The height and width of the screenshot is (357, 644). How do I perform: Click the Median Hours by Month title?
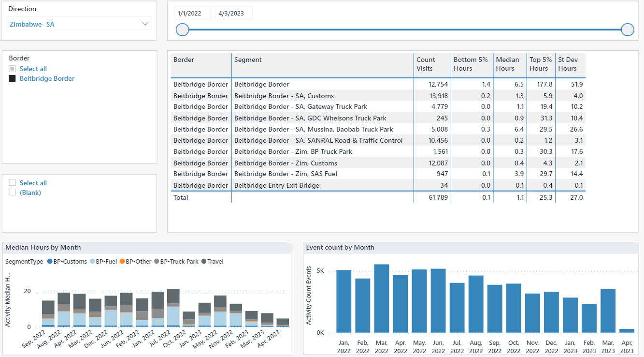43,247
